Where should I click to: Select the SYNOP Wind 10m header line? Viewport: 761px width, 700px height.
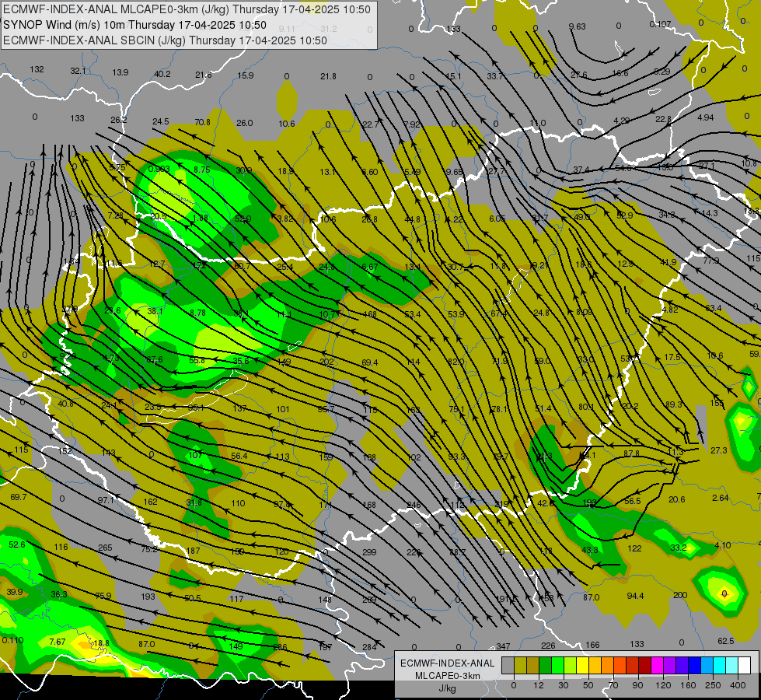[135, 25]
